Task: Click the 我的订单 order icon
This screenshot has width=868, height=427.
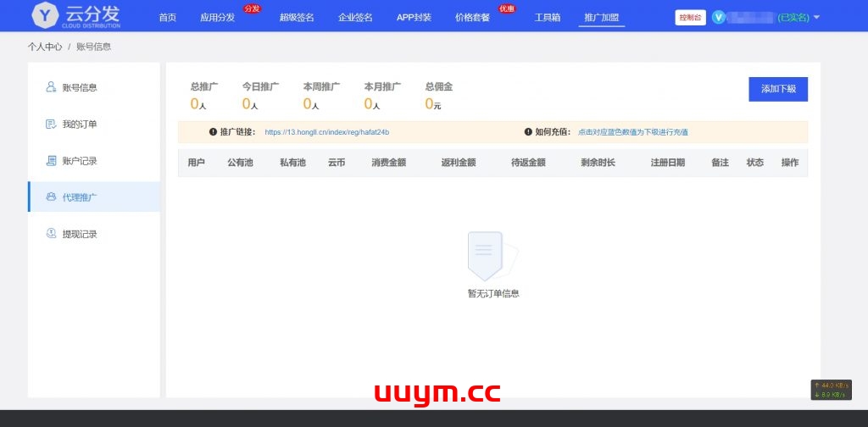Action: [51, 125]
